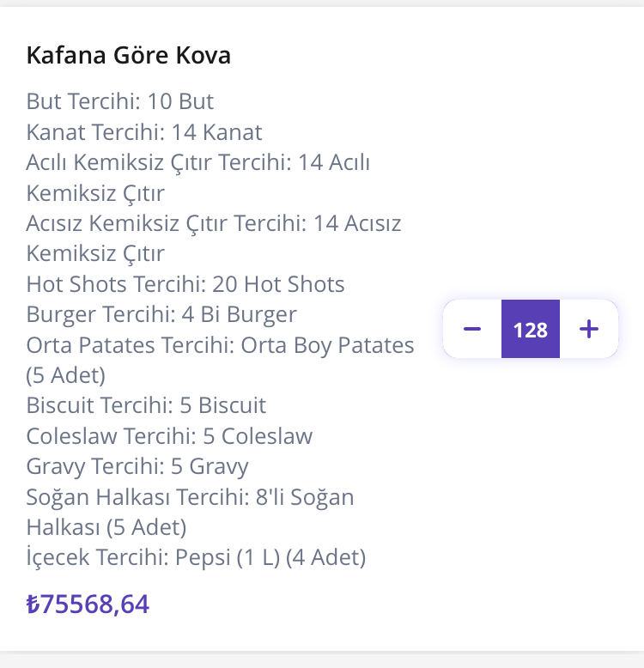Select the Burger Tercihi line

tap(161, 314)
